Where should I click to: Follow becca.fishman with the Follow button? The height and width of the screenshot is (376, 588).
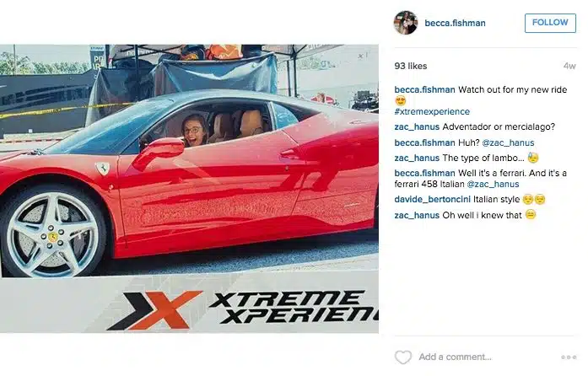(x=550, y=23)
